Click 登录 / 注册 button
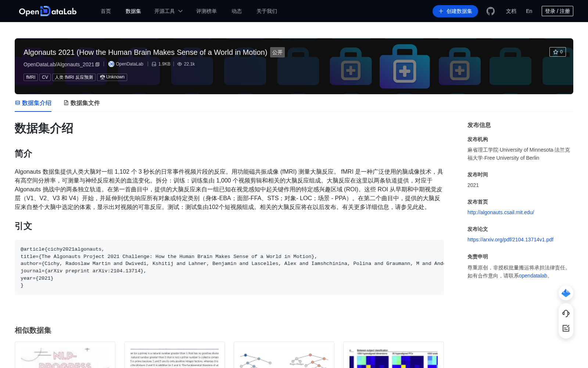588x368 pixels. [x=557, y=11]
